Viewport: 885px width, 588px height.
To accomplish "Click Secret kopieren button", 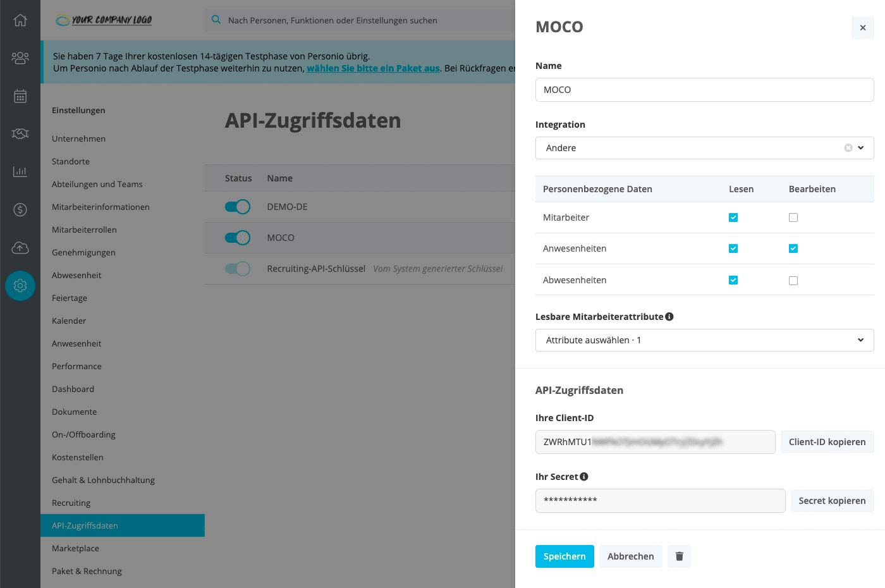I will (832, 501).
